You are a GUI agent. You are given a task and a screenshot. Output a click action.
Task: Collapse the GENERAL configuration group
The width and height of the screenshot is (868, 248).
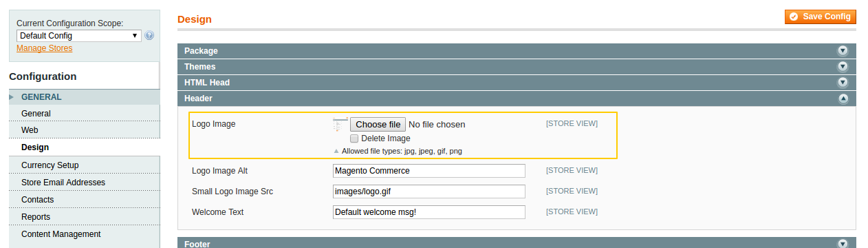point(84,97)
